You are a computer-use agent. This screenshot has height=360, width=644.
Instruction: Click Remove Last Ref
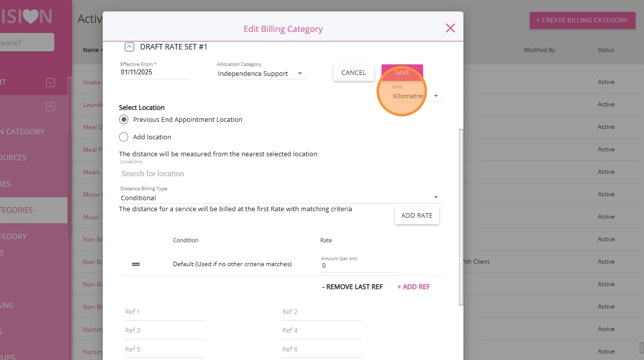coord(352,287)
